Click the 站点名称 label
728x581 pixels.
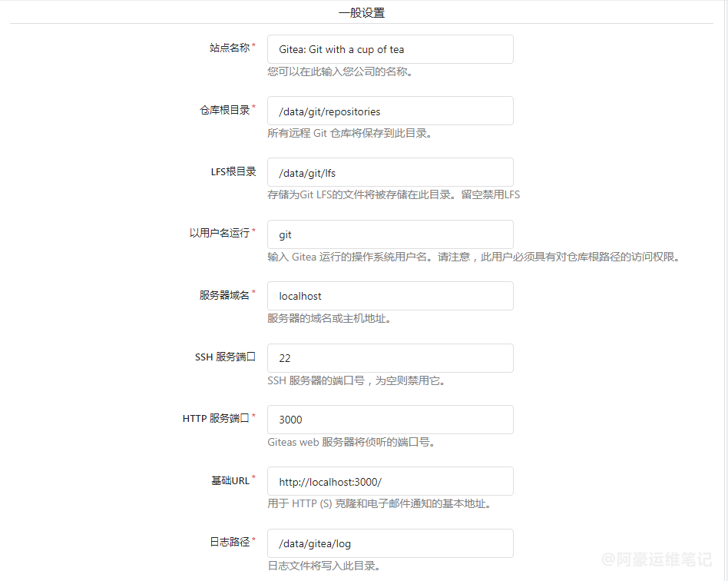tap(229, 48)
